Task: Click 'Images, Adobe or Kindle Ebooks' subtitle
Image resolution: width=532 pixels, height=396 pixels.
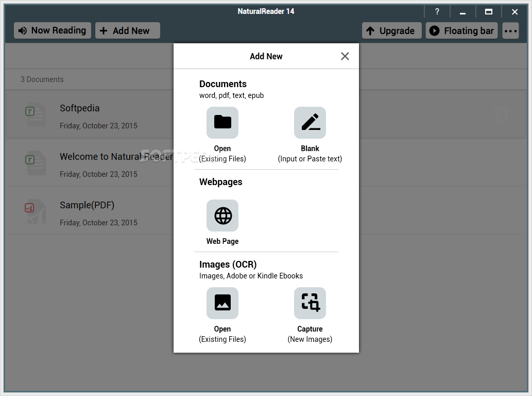Action: click(x=251, y=276)
